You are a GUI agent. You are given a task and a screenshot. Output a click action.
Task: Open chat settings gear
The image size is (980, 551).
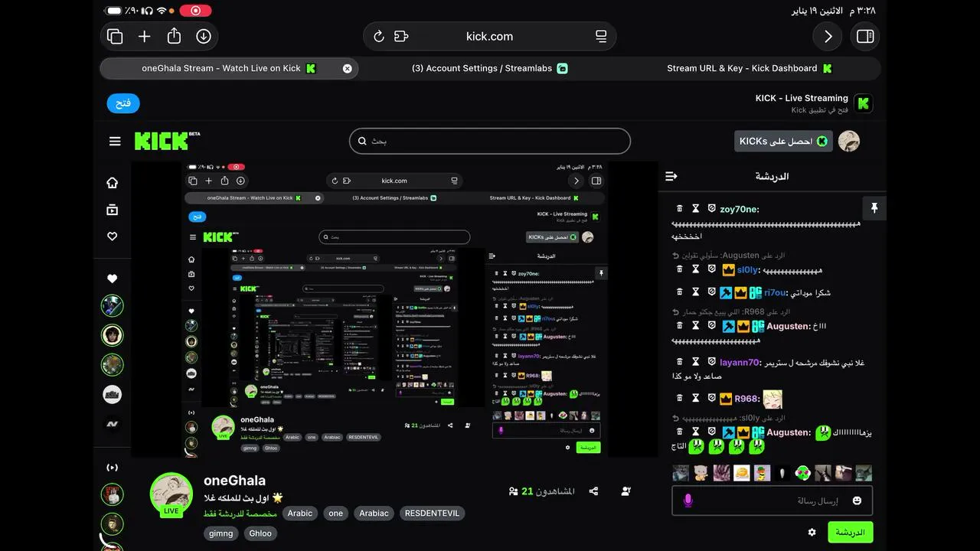coord(812,532)
